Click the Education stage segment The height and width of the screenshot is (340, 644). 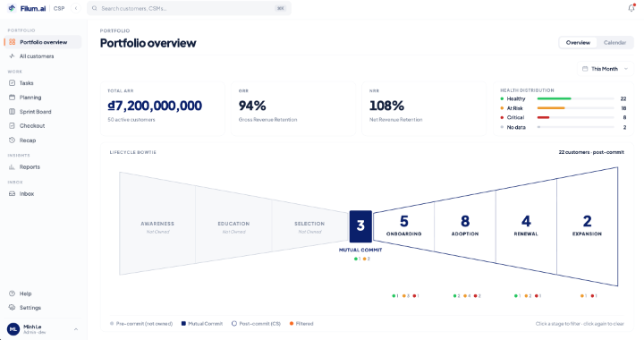[x=233, y=224]
